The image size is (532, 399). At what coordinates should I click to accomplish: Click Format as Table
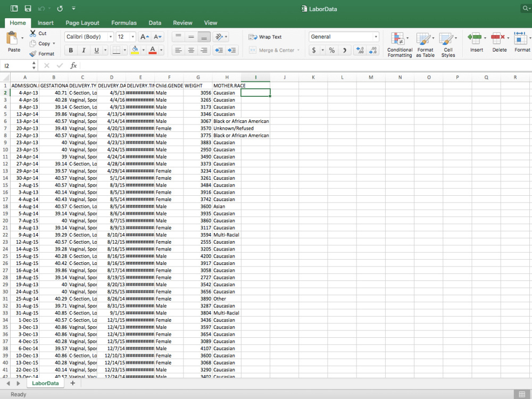[425, 45]
